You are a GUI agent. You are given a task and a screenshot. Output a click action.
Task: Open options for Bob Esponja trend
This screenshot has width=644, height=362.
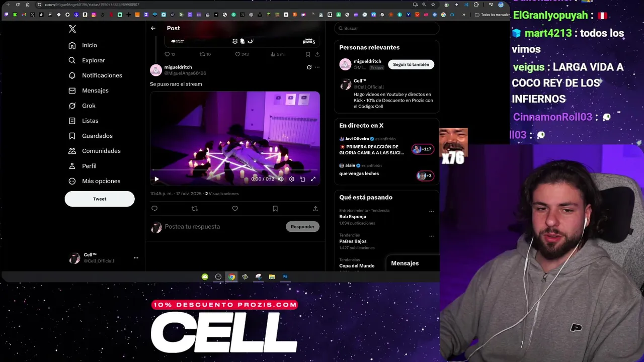[431, 212]
